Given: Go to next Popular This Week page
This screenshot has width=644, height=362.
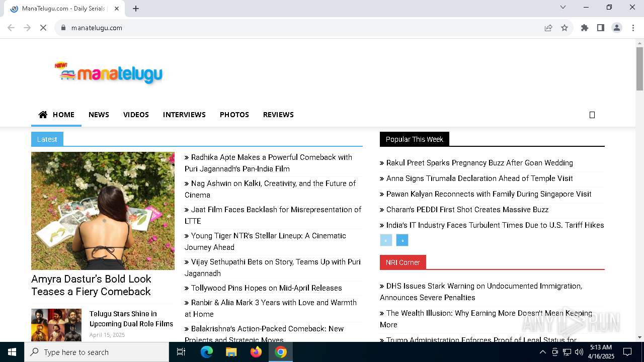Looking at the screenshot, I should pyautogui.click(x=402, y=240).
